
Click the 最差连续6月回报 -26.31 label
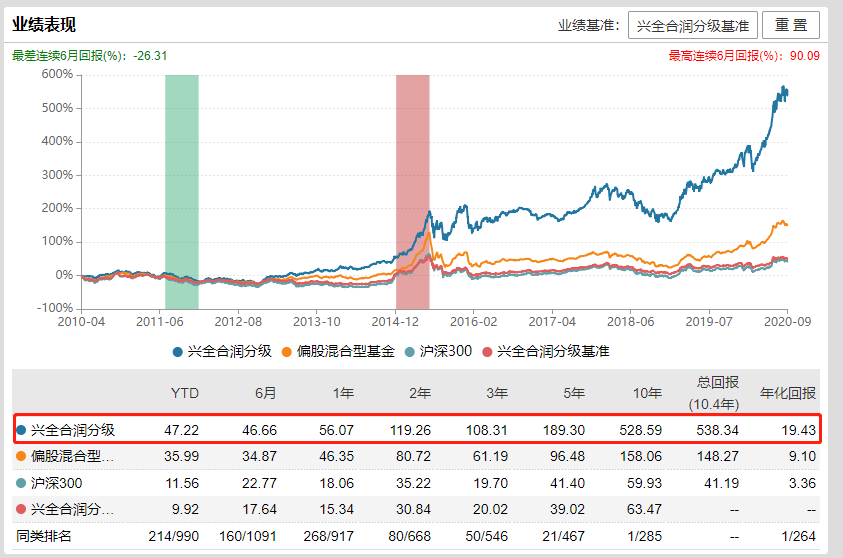[x=89, y=56]
